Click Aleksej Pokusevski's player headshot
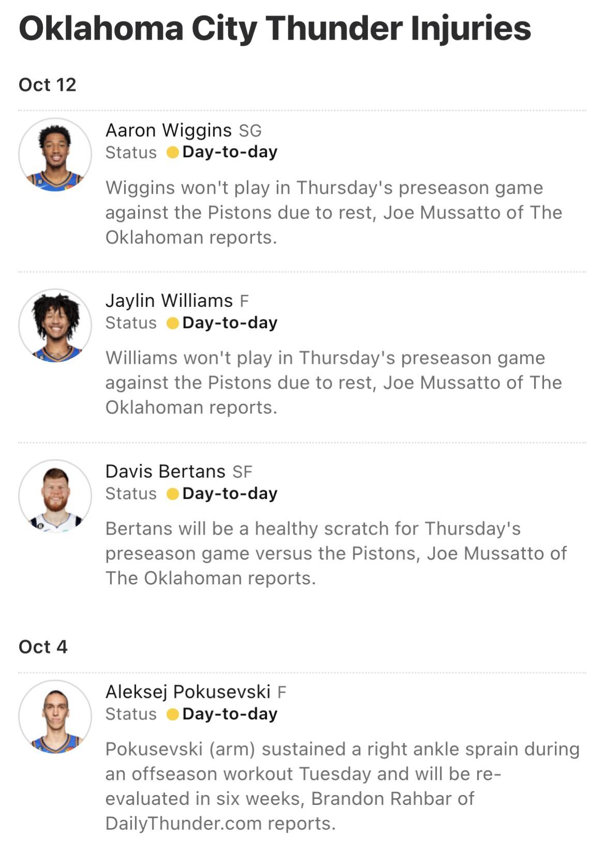This screenshot has width=605, height=868. [55, 716]
